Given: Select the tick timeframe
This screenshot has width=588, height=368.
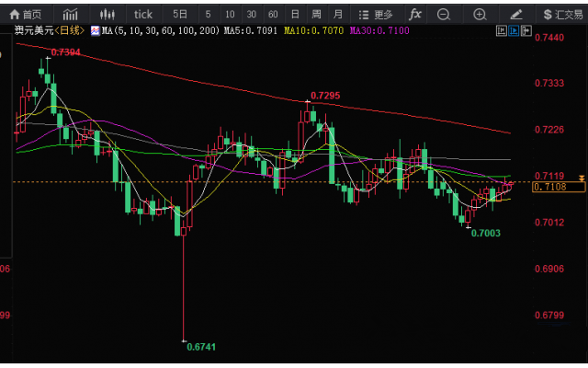Looking at the screenshot, I should pos(143,15).
